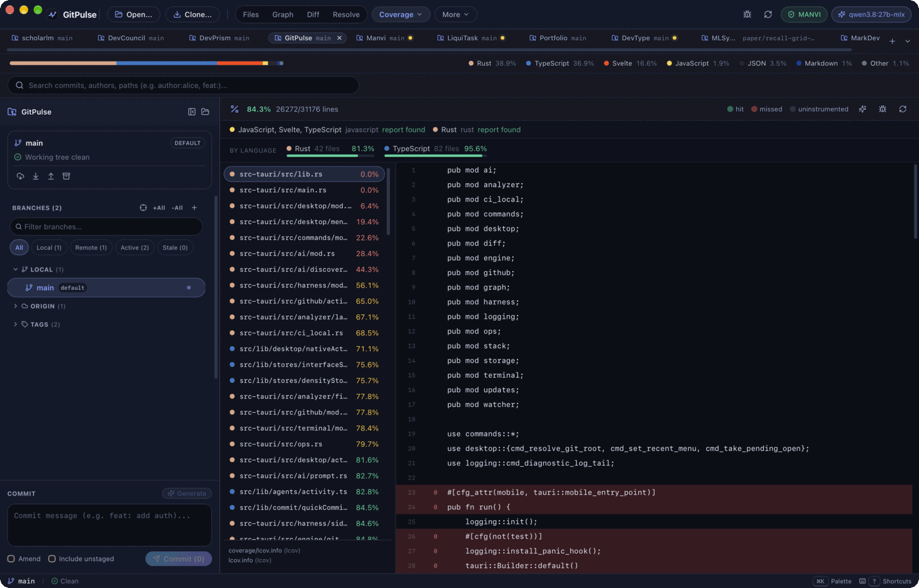Viewport: 919px width, 588px height.
Task: Click the refresh icon beside MANVI badge
Action: (x=768, y=14)
